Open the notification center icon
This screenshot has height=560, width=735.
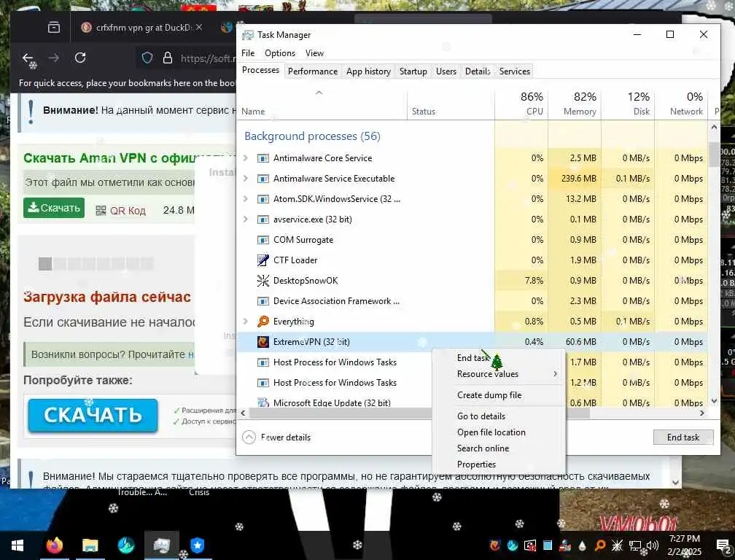[x=723, y=545]
